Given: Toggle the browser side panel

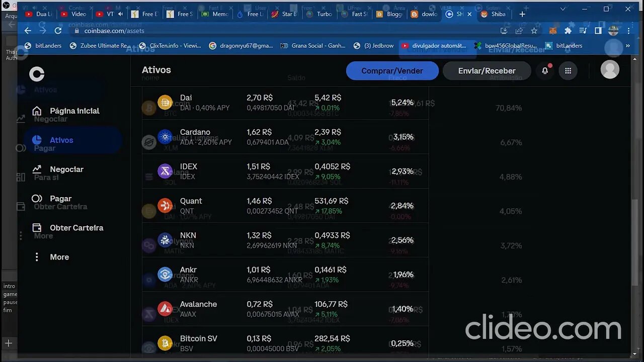Looking at the screenshot, I should [598, 31].
